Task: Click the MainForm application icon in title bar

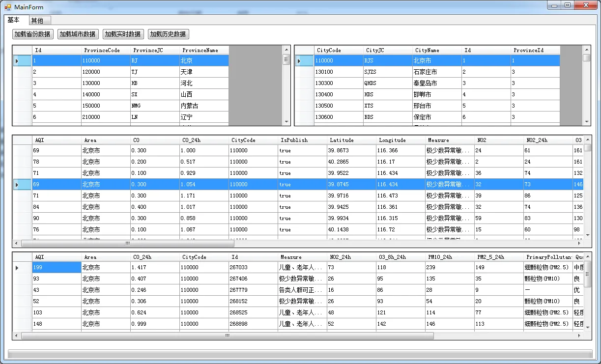Action: tap(7, 7)
